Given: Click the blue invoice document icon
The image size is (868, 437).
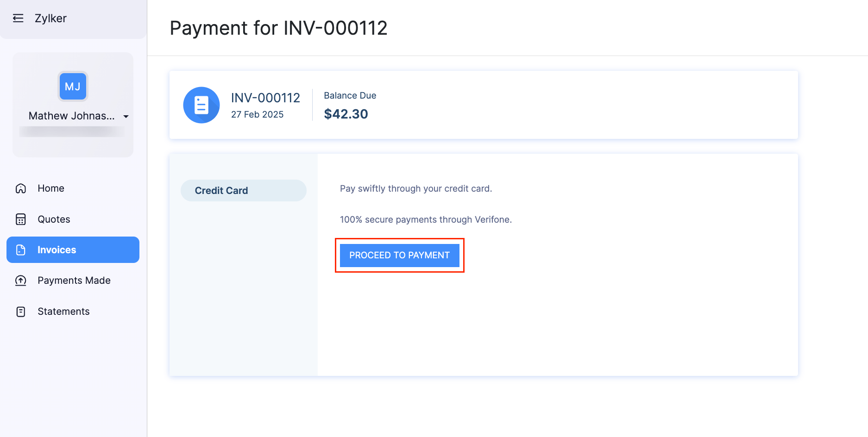Looking at the screenshot, I should click(201, 105).
